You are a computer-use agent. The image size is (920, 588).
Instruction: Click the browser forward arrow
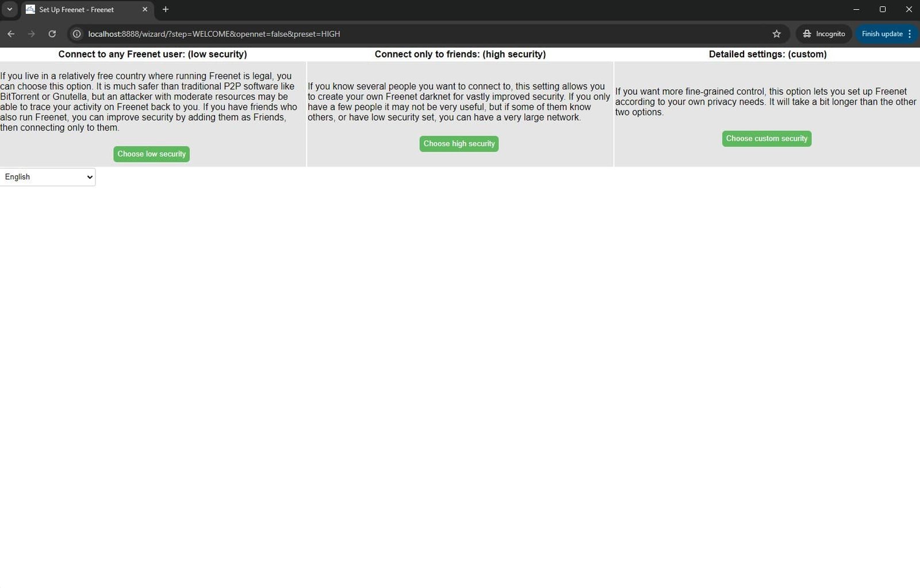[32, 34]
